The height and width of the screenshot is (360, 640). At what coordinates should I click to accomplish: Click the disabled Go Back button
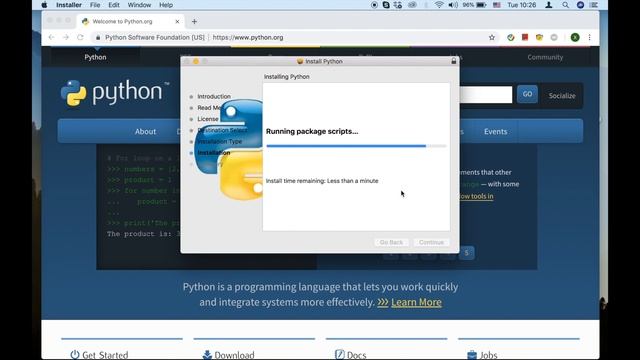391,242
